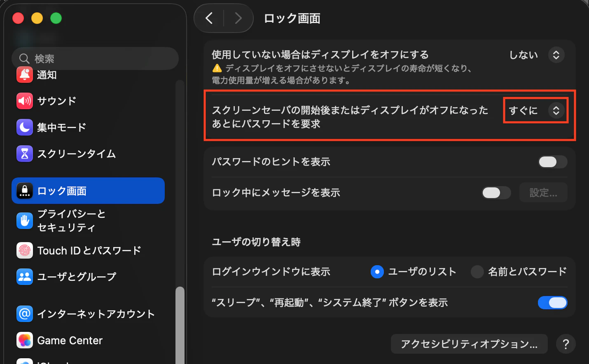Click the 集中モード moon icon
The image size is (589, 364).
[x=25, y=127]
